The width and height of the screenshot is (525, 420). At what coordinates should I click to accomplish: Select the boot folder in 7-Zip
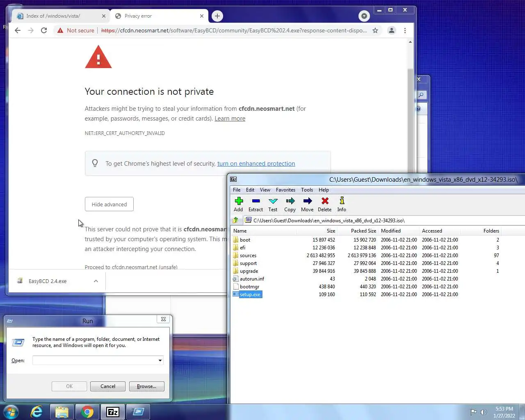click(x=245, y=240)
